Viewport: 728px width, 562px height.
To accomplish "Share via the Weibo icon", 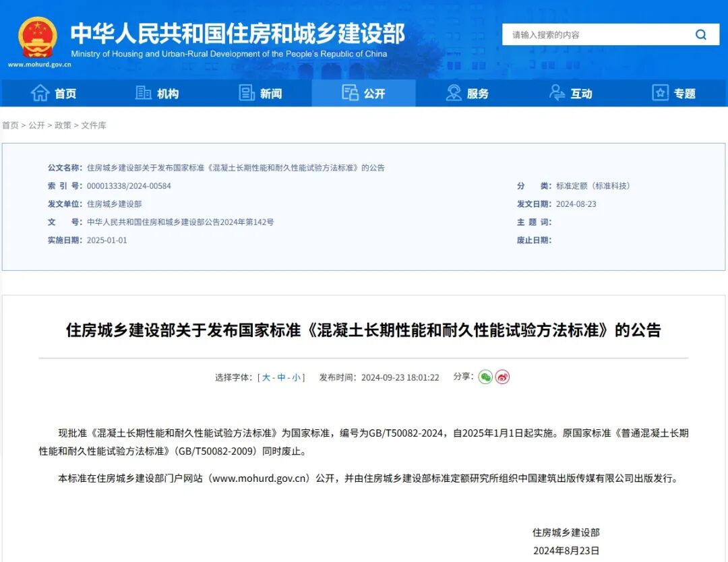I will tap(502, 377).
